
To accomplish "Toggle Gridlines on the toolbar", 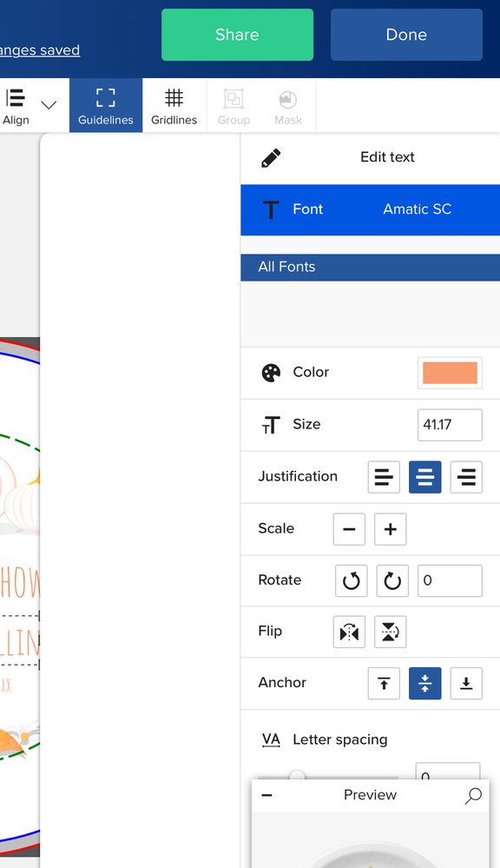I will [x=174, y=105].
